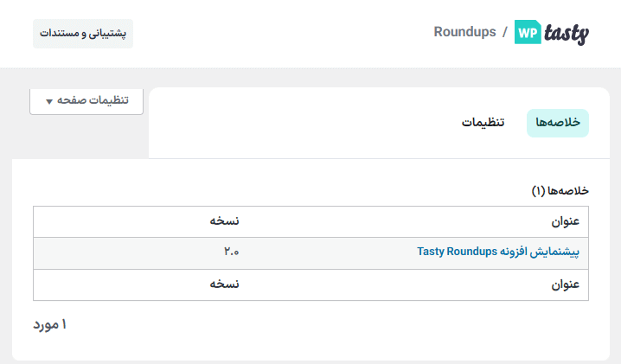Sort by the top نسخه column header
Image resolution: width=621 pixels, height=364 pixels.
coord(223,221)
